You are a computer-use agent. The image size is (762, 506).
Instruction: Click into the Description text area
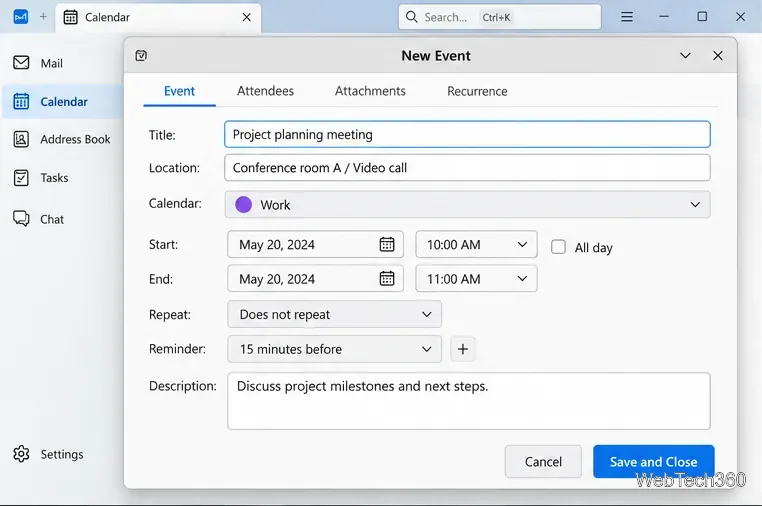(469, 401)
